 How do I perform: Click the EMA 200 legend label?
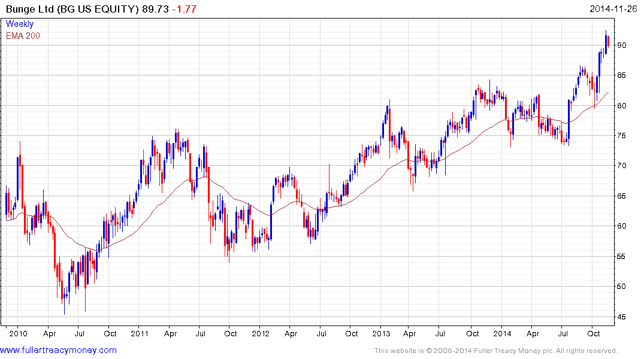pos(23,36)
